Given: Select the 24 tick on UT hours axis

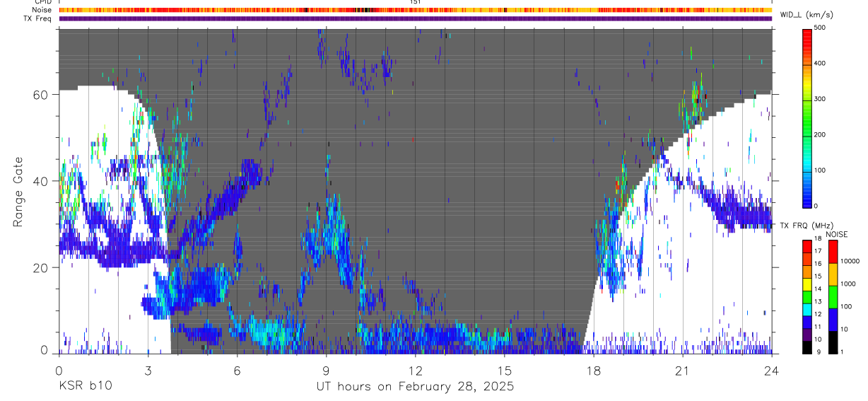Looking at the screenshot, I should pyautogui.click(x=771, y=370).
